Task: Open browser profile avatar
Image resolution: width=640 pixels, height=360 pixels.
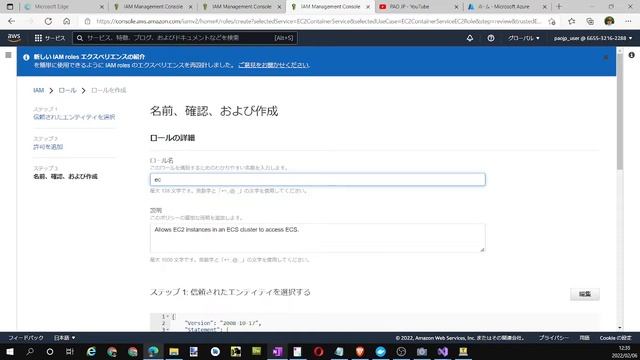Action: (x=609, y=21)
